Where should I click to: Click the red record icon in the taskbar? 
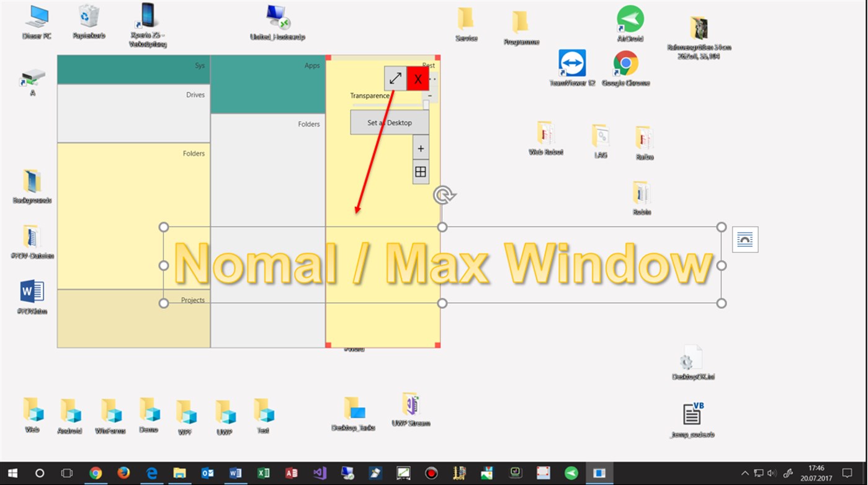click(x=431, y=473)
